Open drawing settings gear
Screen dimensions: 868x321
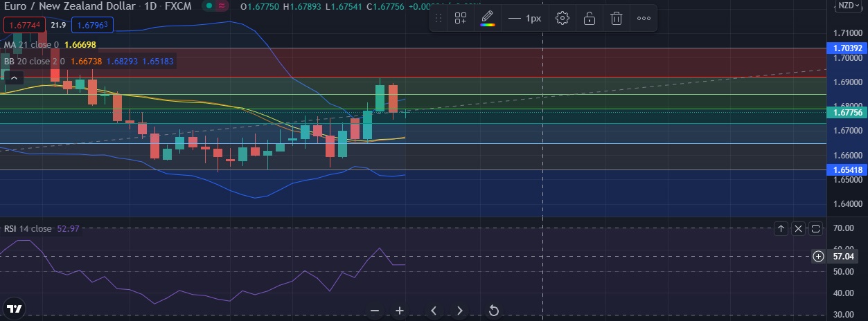coord(563,19)
